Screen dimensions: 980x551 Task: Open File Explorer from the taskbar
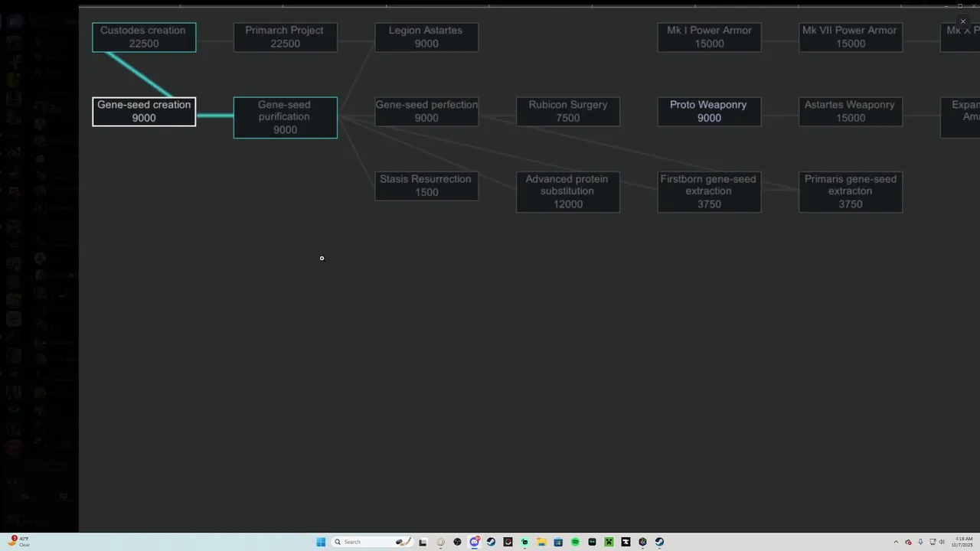click(x=541, y=542)
